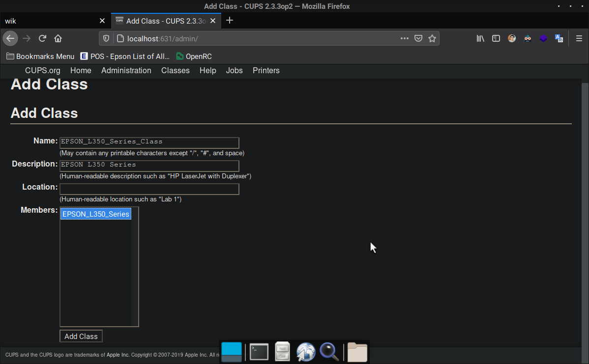Viewport: 589px width, 364px height.
Task: Open the workspace switcher in dock
Action: pyautogui.click(x=232, y=352)
